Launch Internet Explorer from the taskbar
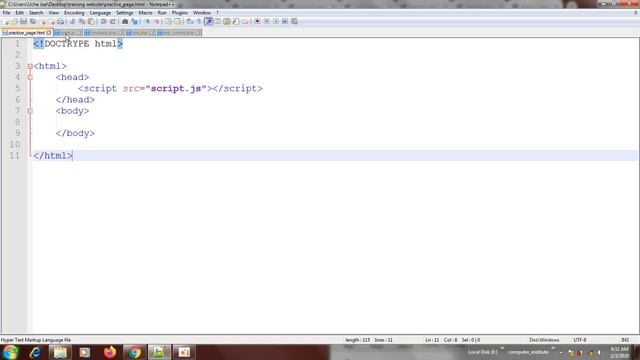The width and height of the screenshot is (640, 360). pyautogui.click(x=35, y=352)
